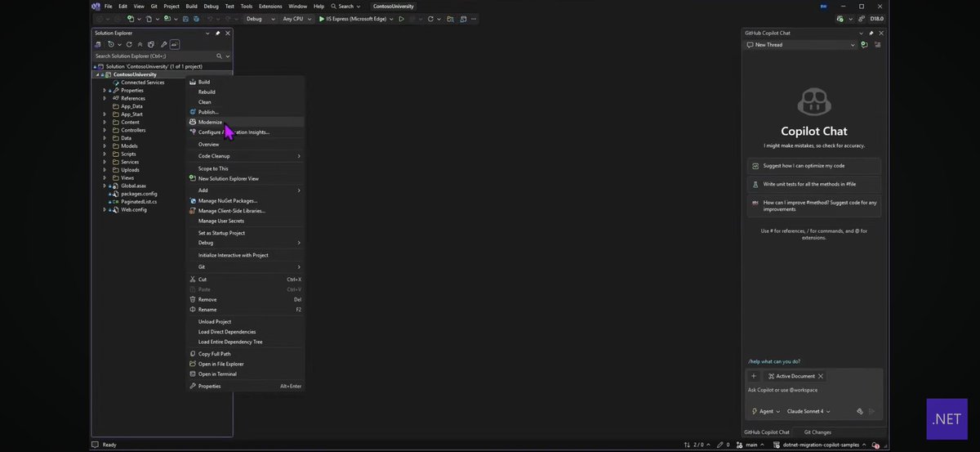Viewport: 980px width, 452px height.
Task: Open the Build menu in menu bar
Action: (x=191, y=6)
